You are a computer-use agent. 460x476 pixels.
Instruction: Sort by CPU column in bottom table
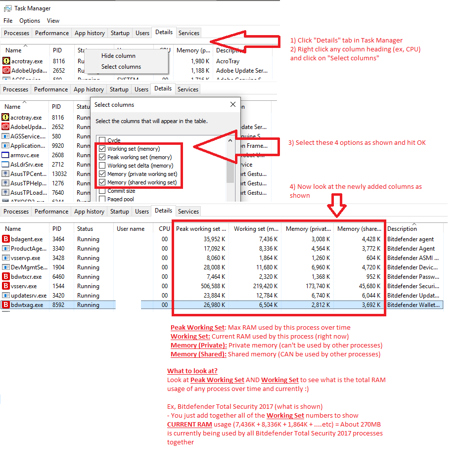click(163, 228)
